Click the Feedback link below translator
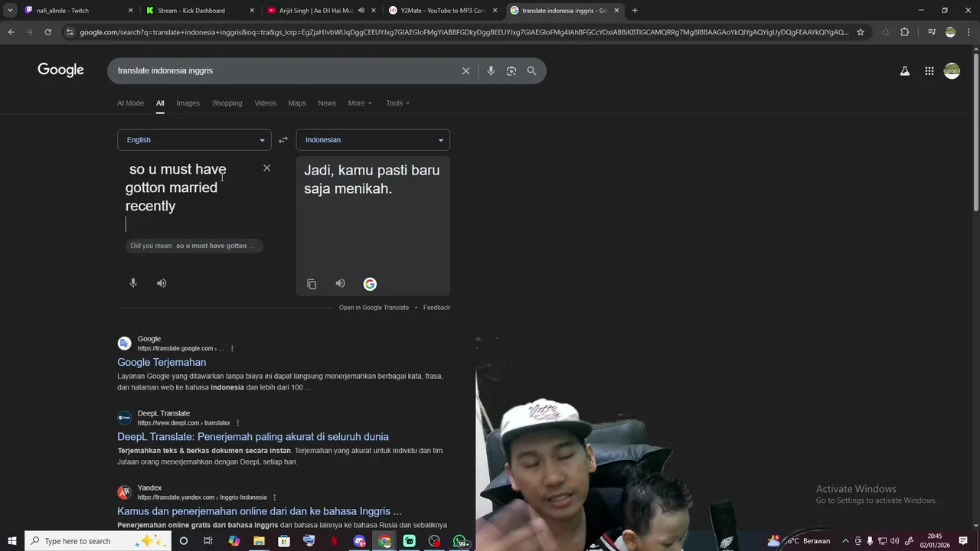 click(436, 308)
